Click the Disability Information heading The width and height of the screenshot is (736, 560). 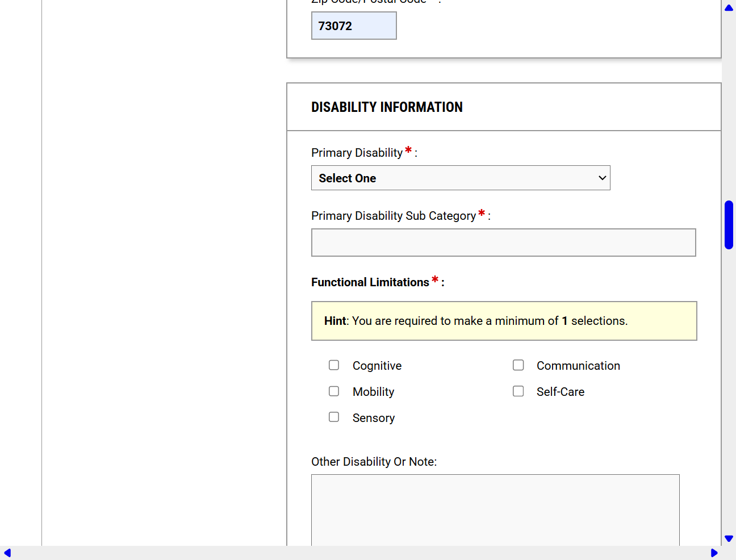point(387,107)
